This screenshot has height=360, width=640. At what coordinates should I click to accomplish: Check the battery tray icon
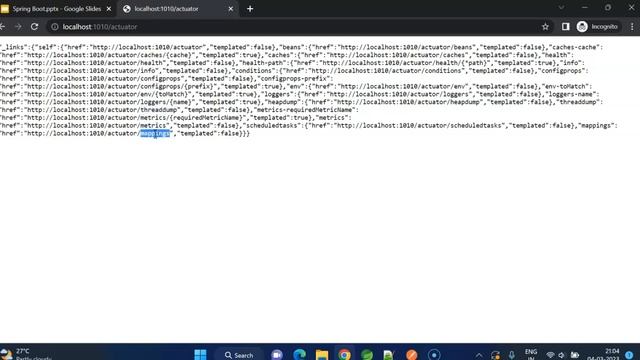point(575,355)
